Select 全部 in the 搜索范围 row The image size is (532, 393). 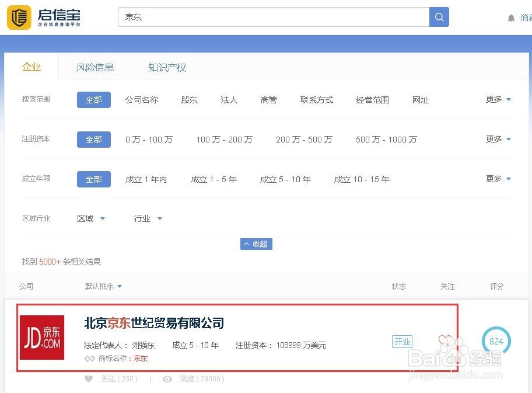[94, 100]
